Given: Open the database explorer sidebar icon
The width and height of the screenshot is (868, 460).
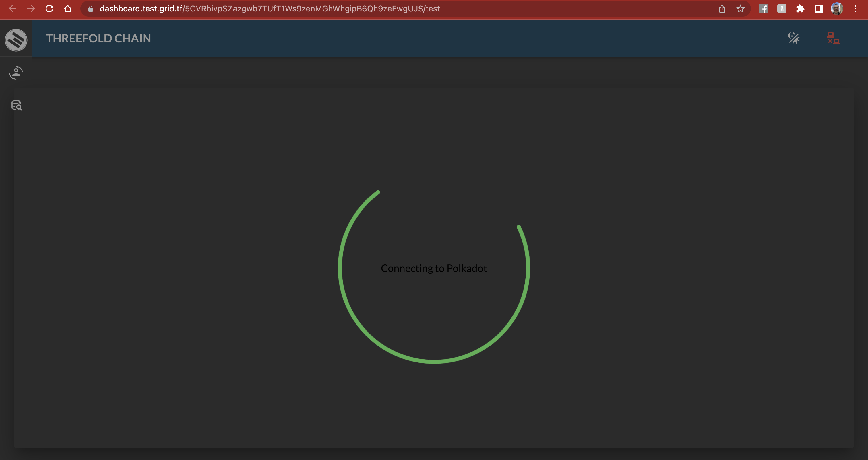Looking at the screenshot, I should tap(17, 106).
